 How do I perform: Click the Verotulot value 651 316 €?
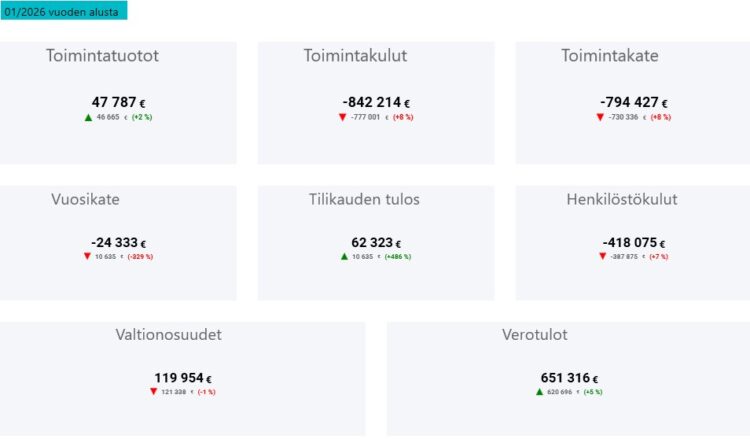569,378
